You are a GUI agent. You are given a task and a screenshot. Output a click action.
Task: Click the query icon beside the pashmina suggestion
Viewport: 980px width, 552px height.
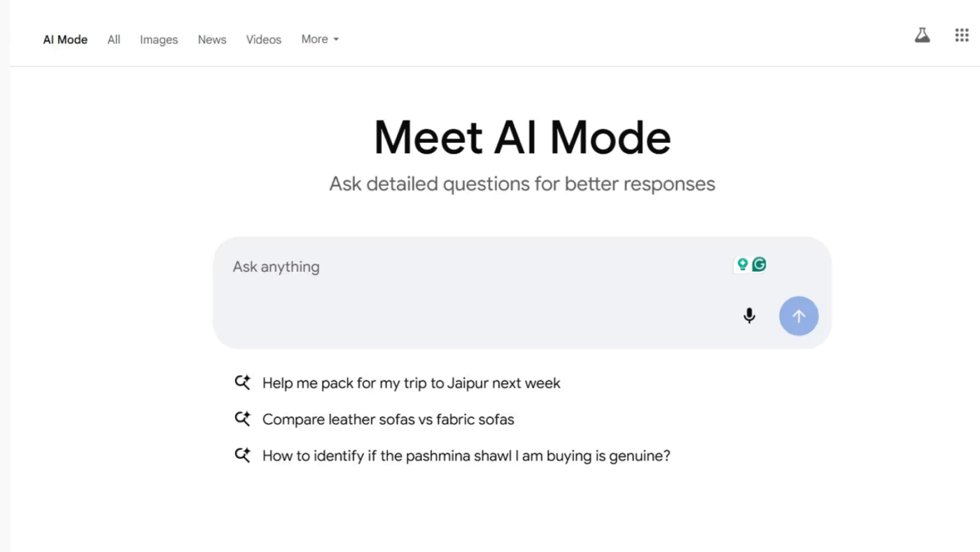coord(242,455)
